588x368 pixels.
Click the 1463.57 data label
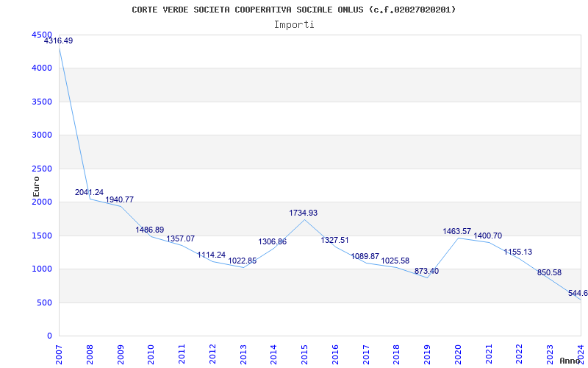point(457,231)
